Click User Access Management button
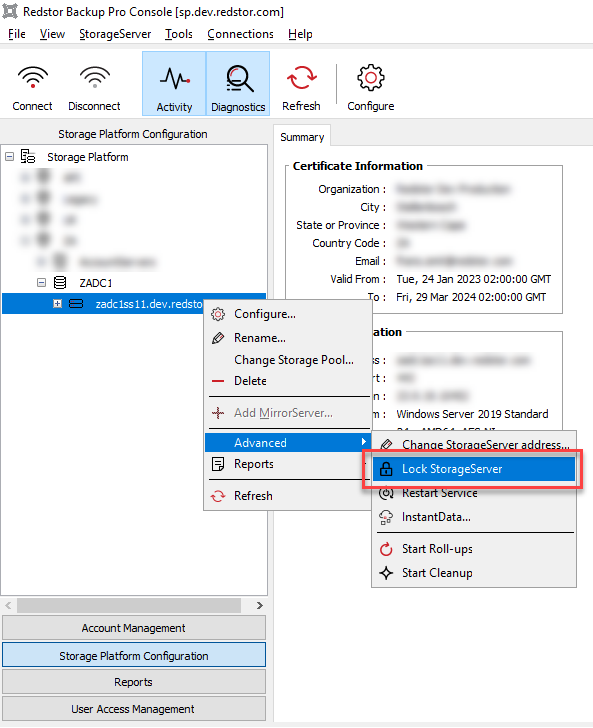 134,709
